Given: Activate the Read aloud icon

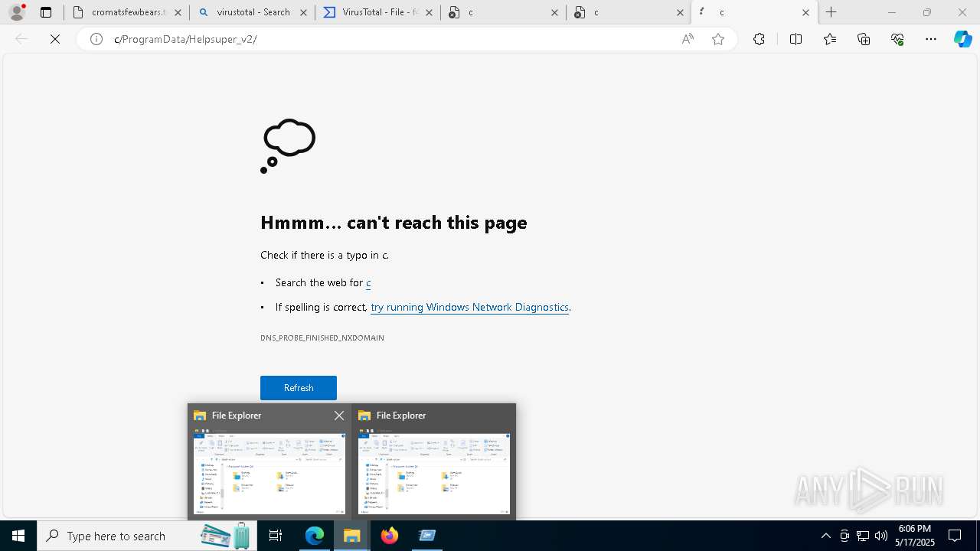Looking at the screenshot, I should pyautogui.click(x=688, y=39).
